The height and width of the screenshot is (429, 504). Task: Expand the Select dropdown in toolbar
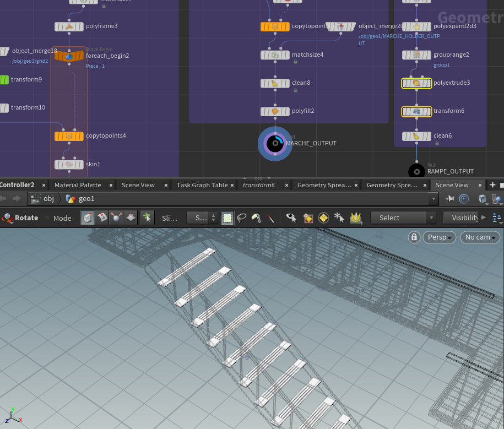(403, 218)
